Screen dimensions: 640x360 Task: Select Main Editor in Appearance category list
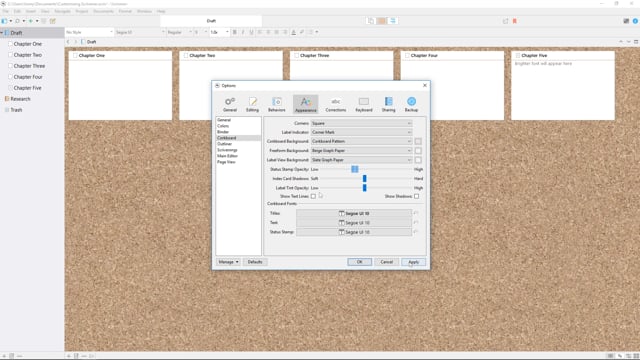tap(227, 156)
